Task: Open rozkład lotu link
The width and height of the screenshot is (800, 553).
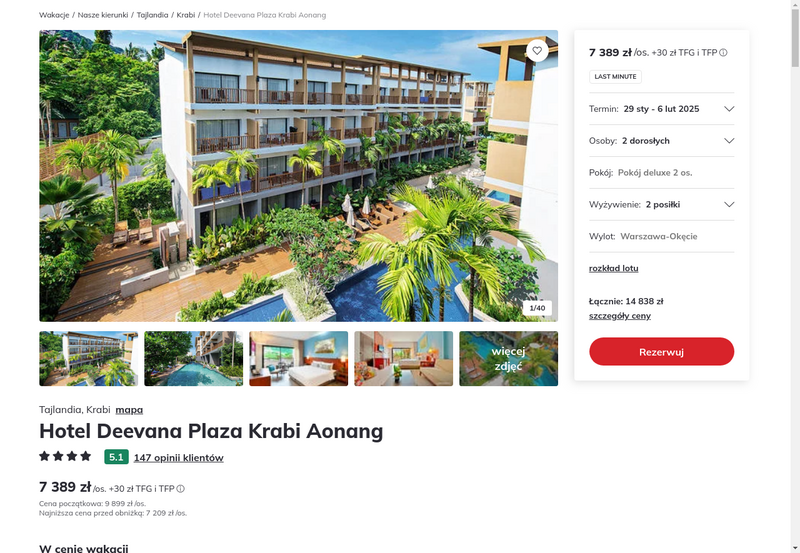Action: click(613, 268)
